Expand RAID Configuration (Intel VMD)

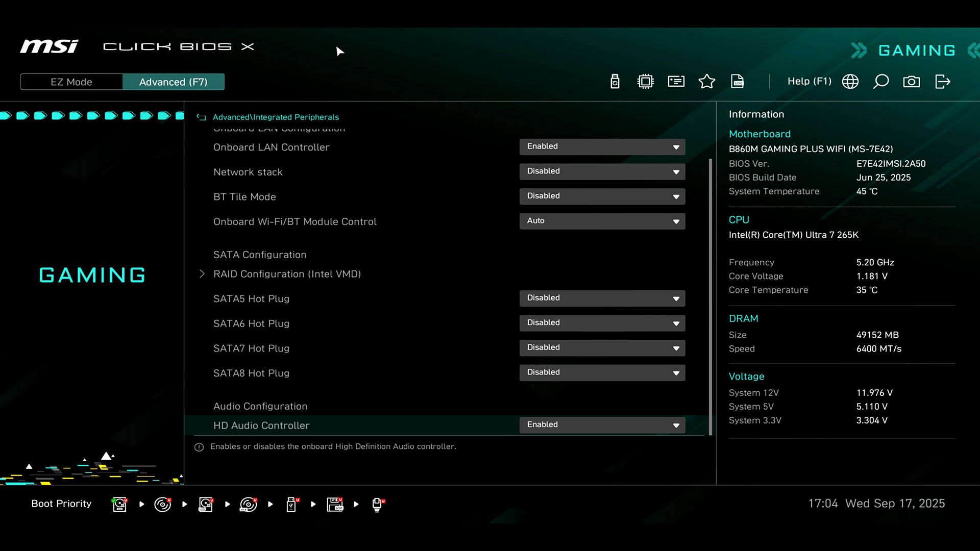click(287, 274)
